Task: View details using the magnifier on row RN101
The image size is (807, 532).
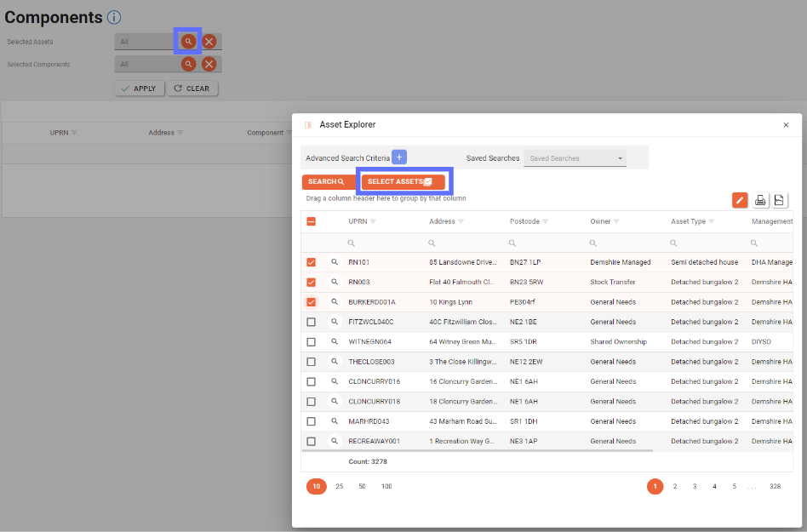Action: tap(335, 262)
